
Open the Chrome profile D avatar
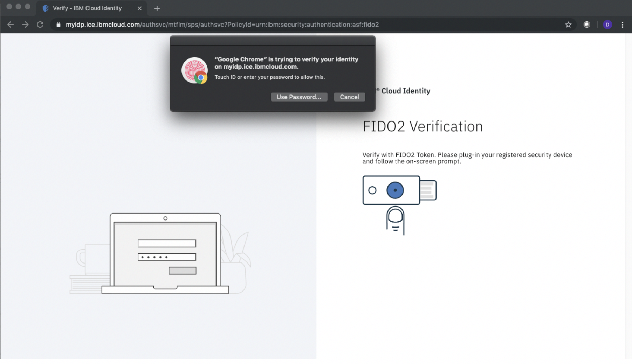pyautogui.click(x=607, y=24)
